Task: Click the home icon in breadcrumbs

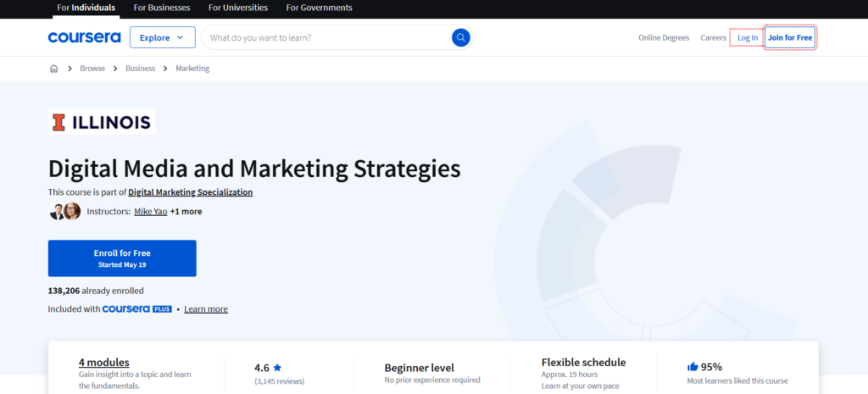Action: 53,69
